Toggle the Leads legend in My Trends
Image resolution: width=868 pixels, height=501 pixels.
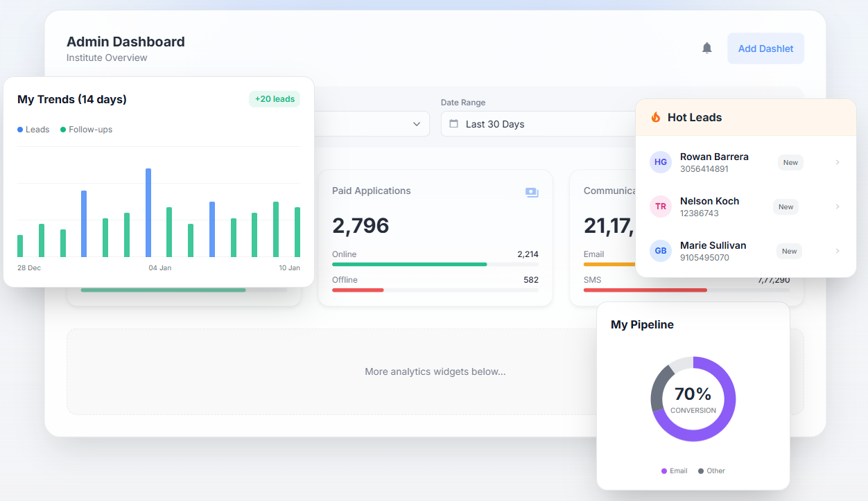click(x=33, y=130)
